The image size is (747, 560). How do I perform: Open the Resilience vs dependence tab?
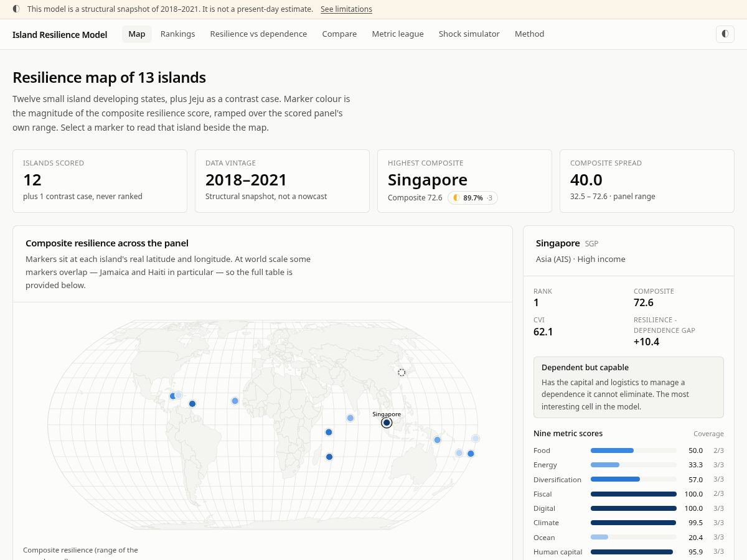[258, 34]
